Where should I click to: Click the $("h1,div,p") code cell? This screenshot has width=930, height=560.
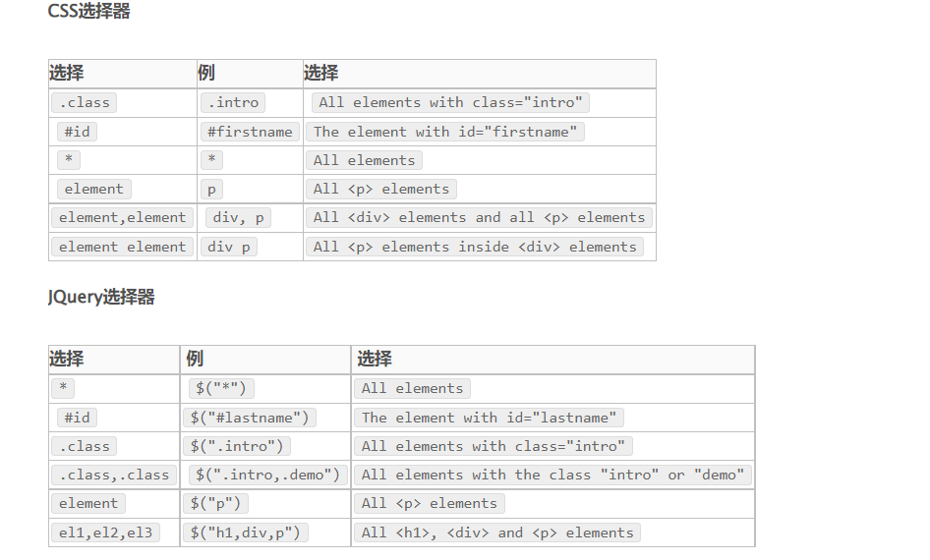[x=247, y=532]
